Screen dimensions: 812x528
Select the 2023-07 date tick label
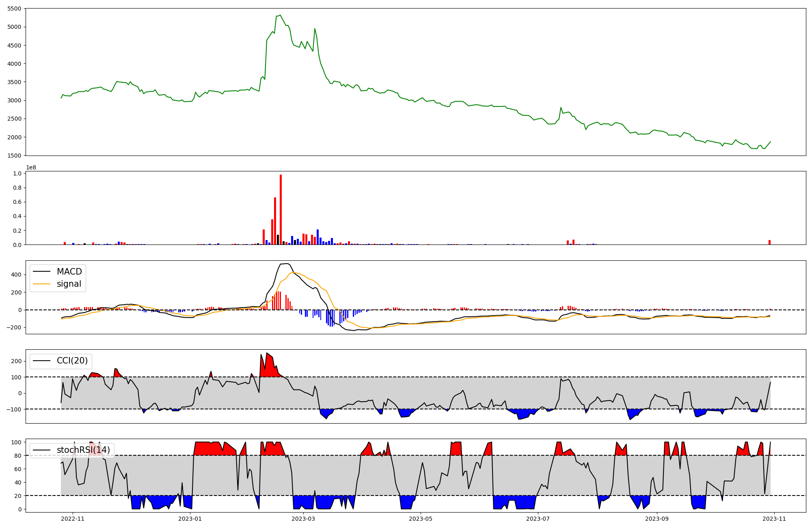click(538, 519)
